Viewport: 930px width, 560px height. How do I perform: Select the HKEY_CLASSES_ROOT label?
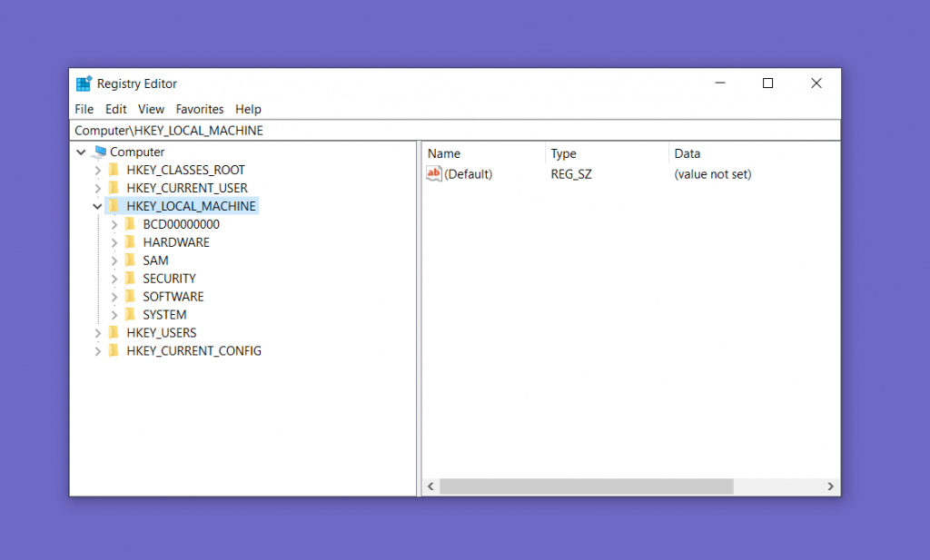pyautogui.click(x=185, y=170)
